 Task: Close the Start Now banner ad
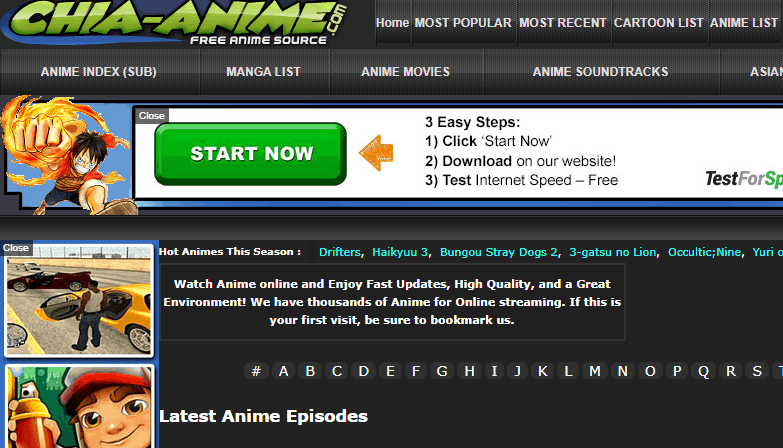151,116
